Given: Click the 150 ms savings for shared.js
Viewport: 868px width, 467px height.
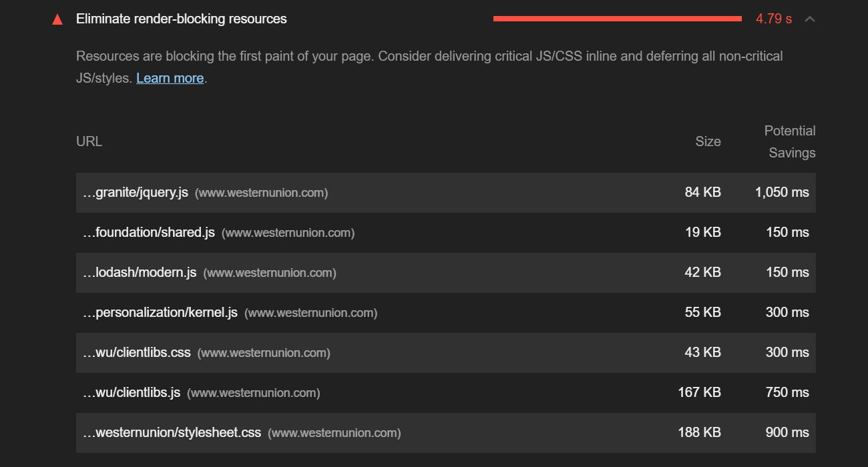Looking at the screenshot, I should click(787, 232).
